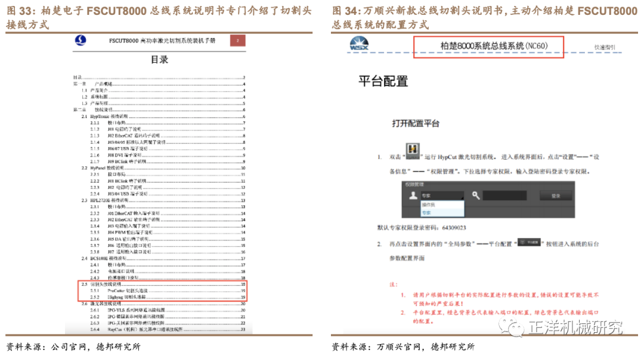Click the red page number badge
This screenshot has height=356, width=644.
click(238, 40)
